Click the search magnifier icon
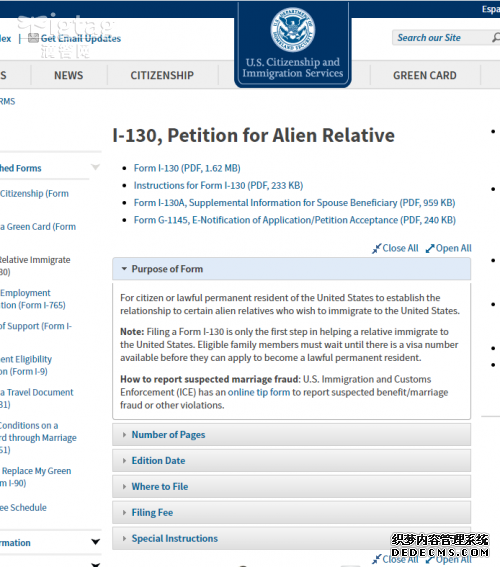Image resolution: width=500 pixels, height=567 pixels. (496, 37)
